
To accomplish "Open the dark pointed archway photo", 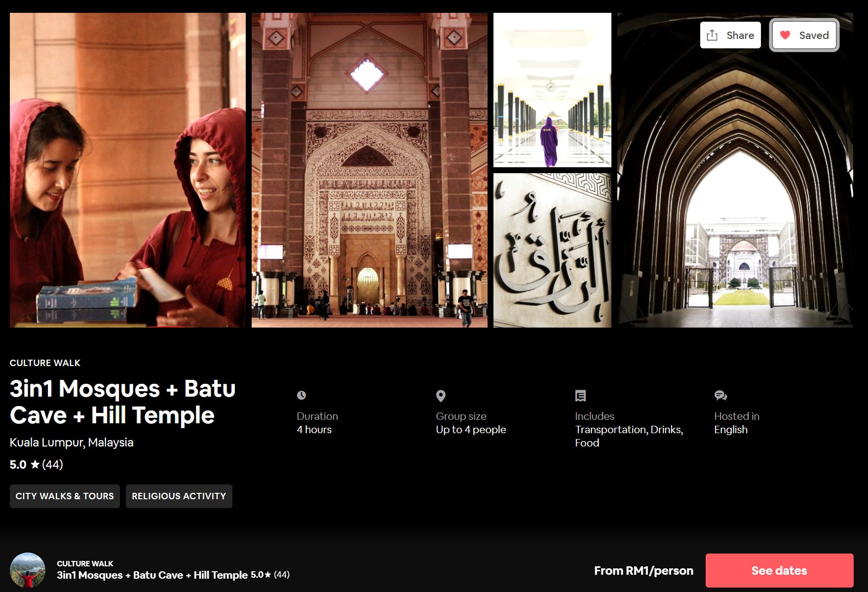I will 735,187.
